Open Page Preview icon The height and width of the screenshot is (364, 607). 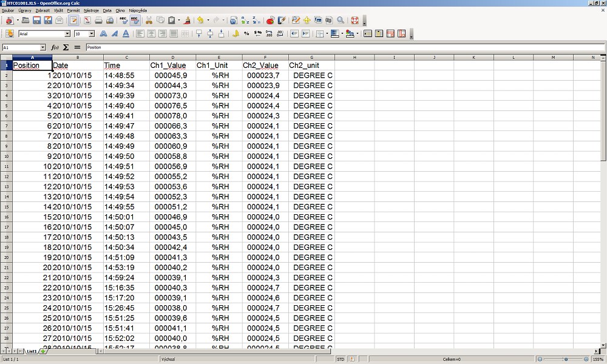pos(109,21)
